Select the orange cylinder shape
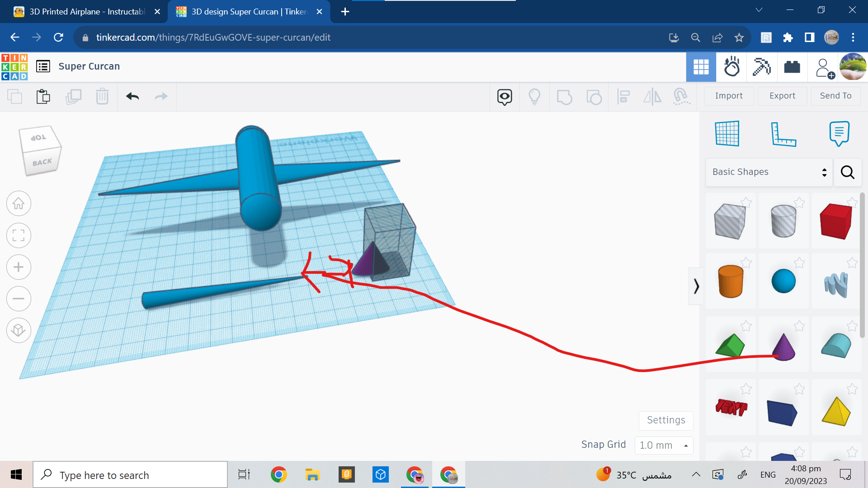 tap(730, 282)
